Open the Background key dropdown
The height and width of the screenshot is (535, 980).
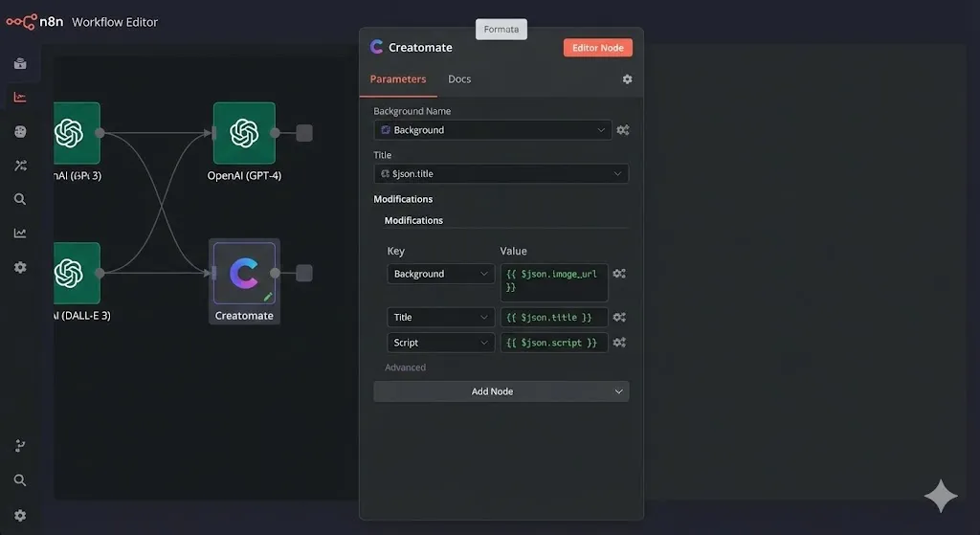pos(440,274)
